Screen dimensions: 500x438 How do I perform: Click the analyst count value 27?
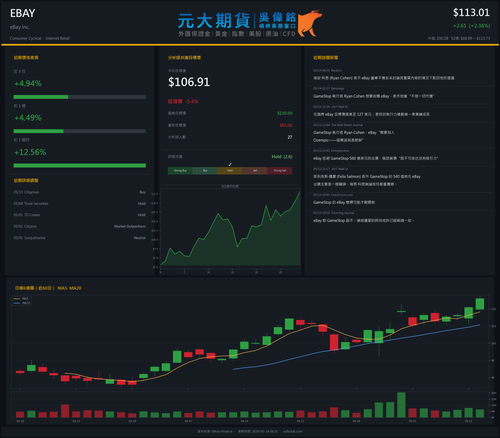[x=290, y=137]
